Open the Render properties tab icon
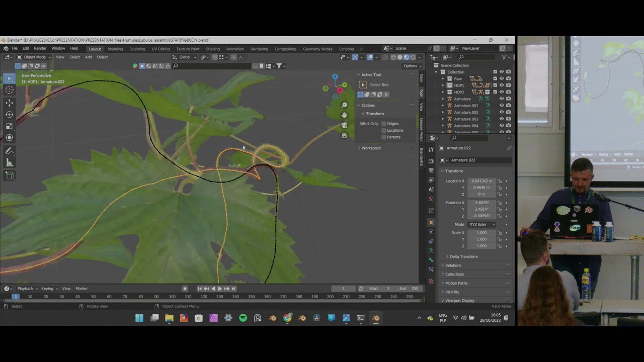 tap(431, 161)
